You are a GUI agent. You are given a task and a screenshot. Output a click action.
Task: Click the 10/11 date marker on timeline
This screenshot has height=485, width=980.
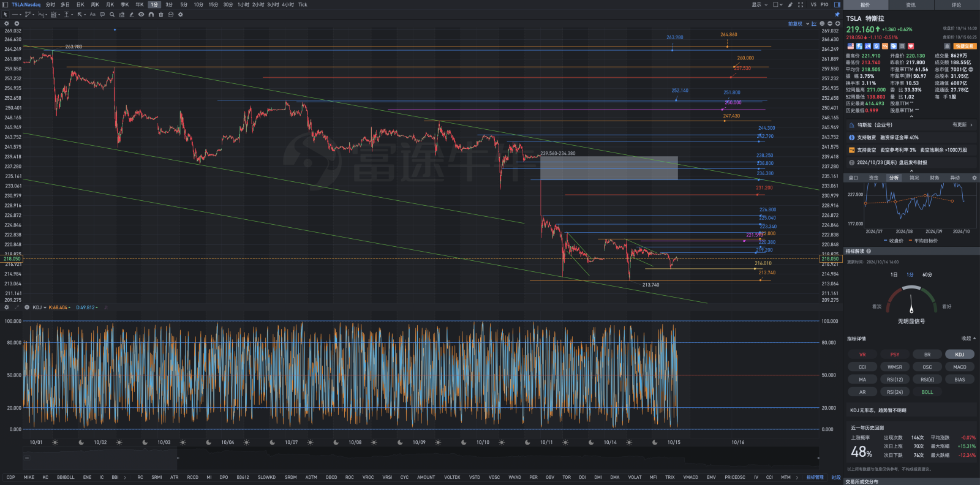pos(546,442)
